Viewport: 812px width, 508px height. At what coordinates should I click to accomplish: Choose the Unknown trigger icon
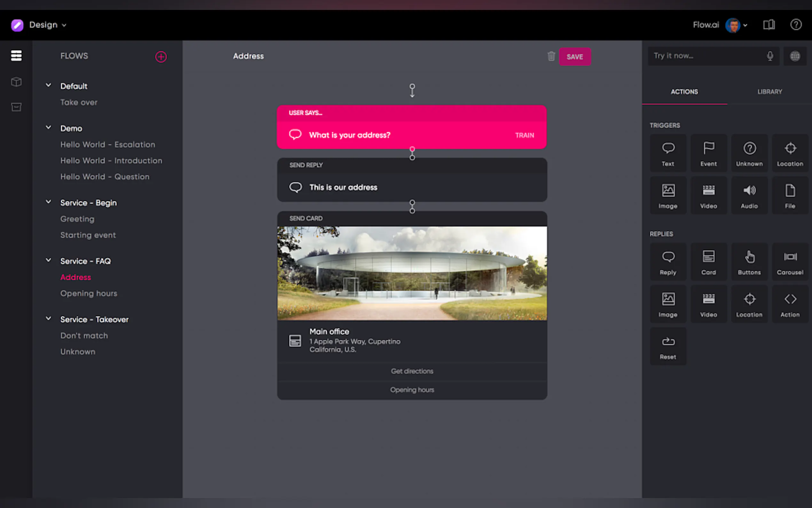click(x=749, y=154)
